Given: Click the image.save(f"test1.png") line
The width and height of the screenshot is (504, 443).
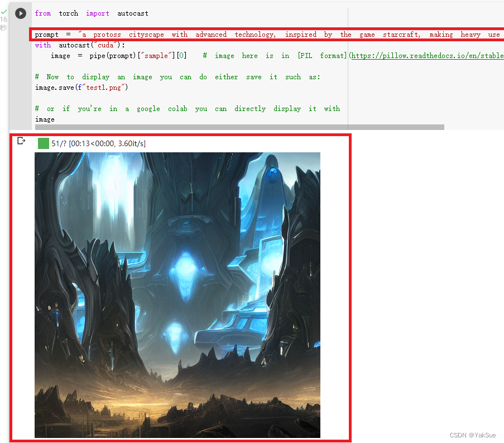Looking at the screenshot, I should click(x=81, y=88).
